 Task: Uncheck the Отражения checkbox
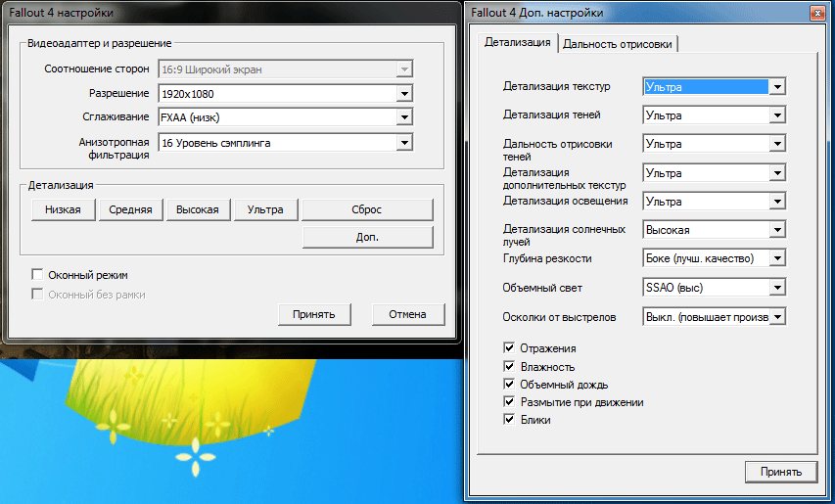click(x=509, y=348)
